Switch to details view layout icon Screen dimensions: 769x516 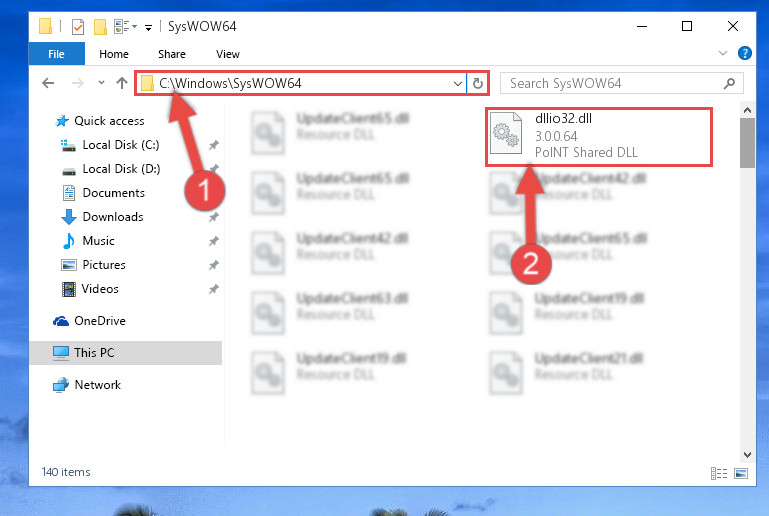tap(718, 473)
